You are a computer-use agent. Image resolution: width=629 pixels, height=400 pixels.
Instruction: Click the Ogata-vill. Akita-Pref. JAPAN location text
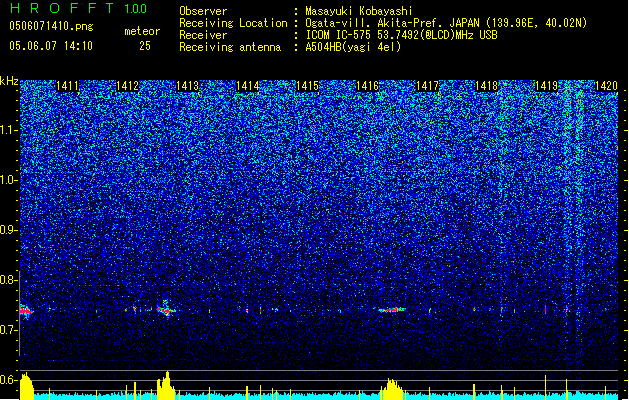[394, 23]
